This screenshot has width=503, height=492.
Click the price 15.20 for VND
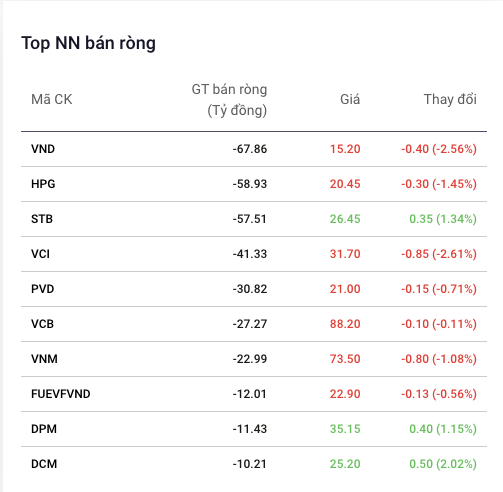345,149
